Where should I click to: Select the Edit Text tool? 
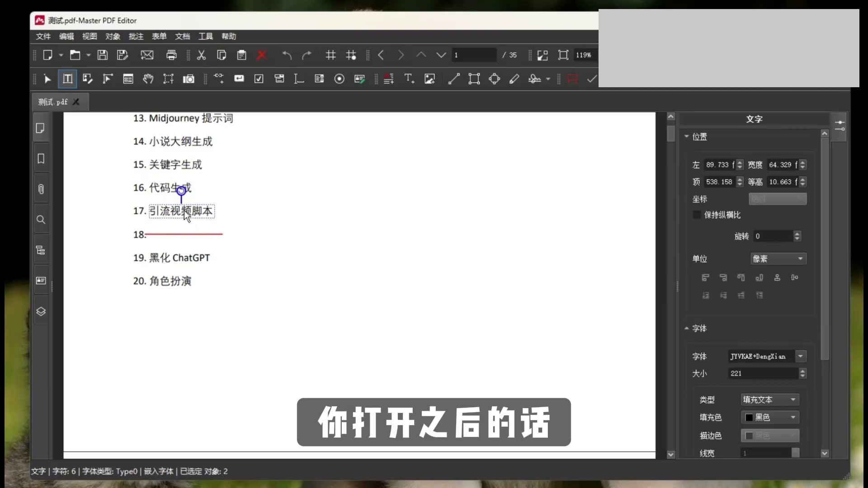(67, 79)
